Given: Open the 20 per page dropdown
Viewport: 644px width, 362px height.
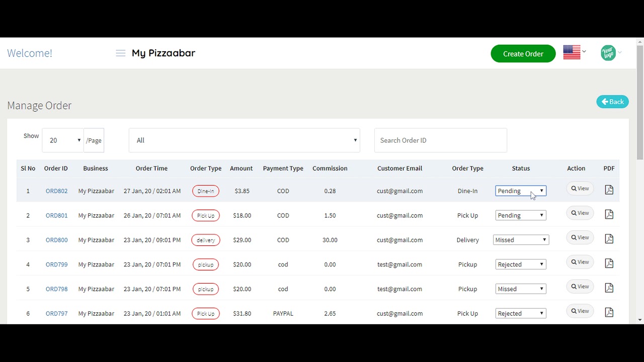Looking at the screenshot, I should pos(63,140).
